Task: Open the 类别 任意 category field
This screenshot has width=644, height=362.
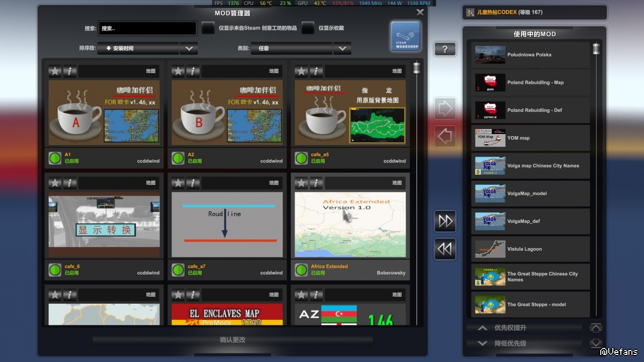Action: click(x=292, y=49)
